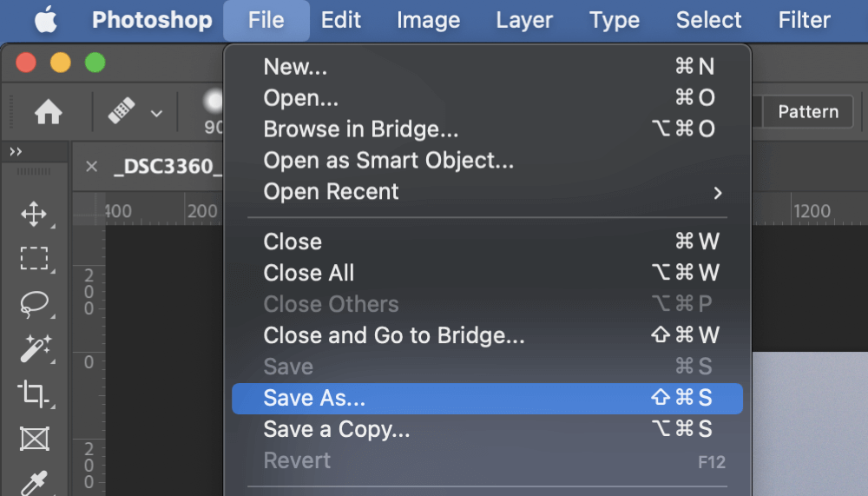Expand the Open Recent submenu
Viewport: 868px width, 496px height.
click(x=487, y=192)
